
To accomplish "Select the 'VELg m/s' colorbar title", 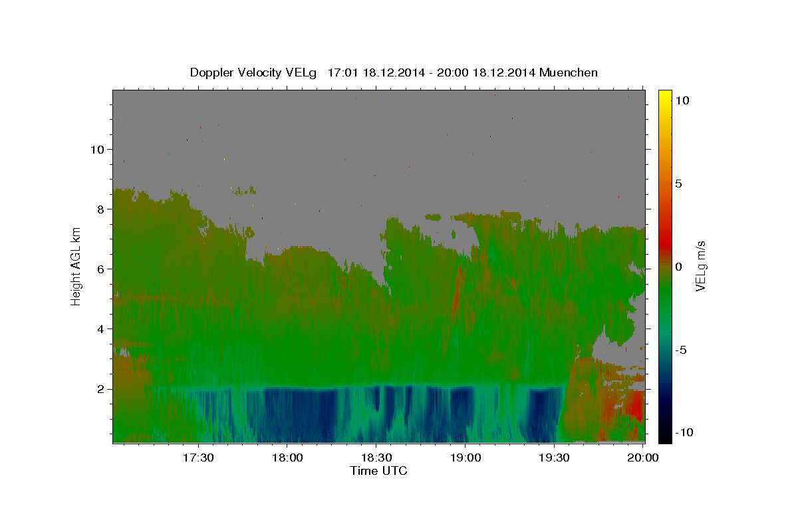I will (701, 266).
